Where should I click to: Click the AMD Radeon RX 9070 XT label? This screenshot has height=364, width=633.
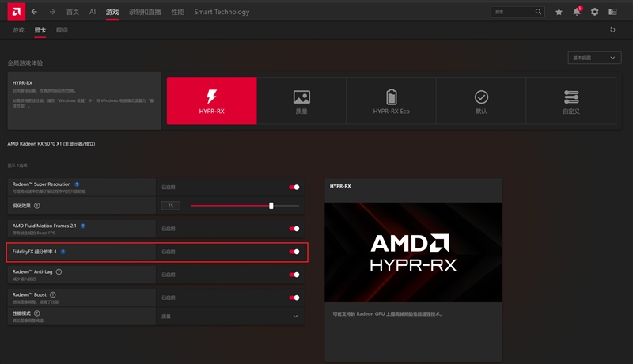pos(51,144)
